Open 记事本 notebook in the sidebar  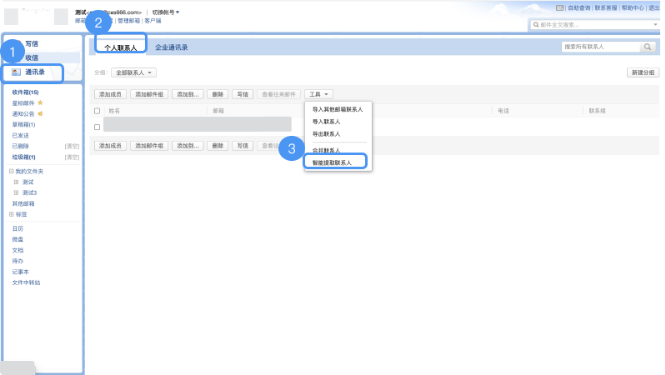click(20, 272)
